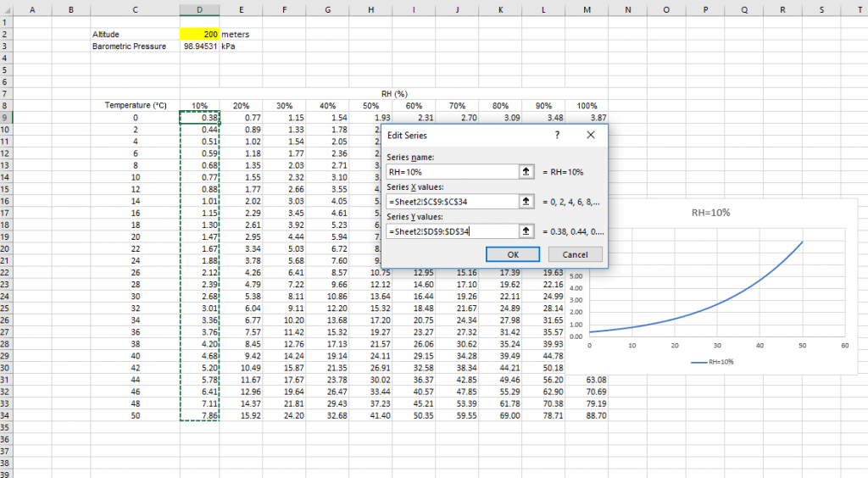Select row 2 header
Viewport: 868px width, 478px height.
(x=6, y=34)
